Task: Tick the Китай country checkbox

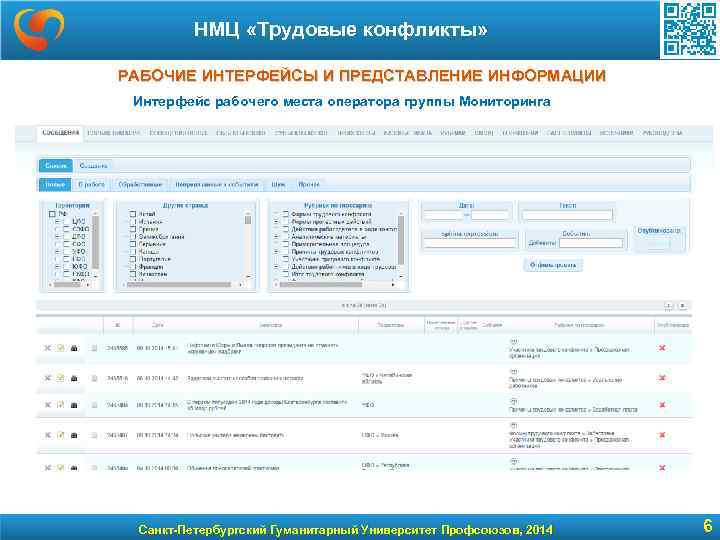Action: (x=133, y=214)
